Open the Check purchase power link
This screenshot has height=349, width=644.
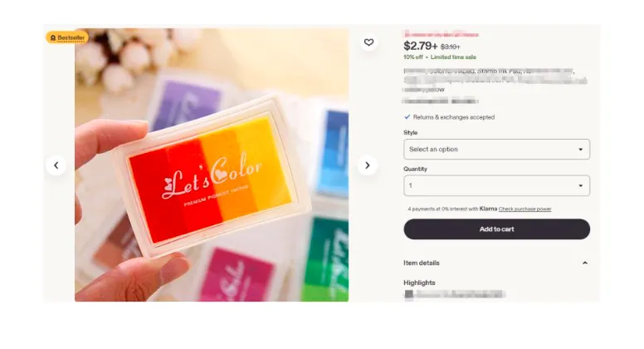click(524, 209)
